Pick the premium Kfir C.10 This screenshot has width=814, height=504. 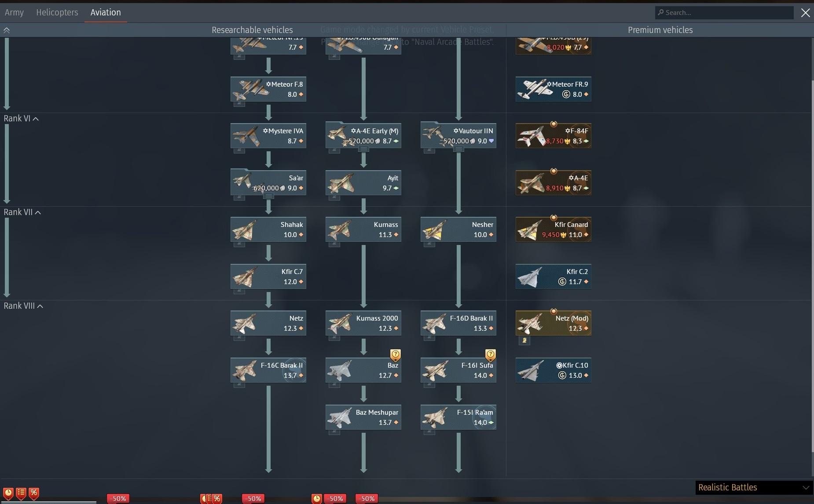554,370
